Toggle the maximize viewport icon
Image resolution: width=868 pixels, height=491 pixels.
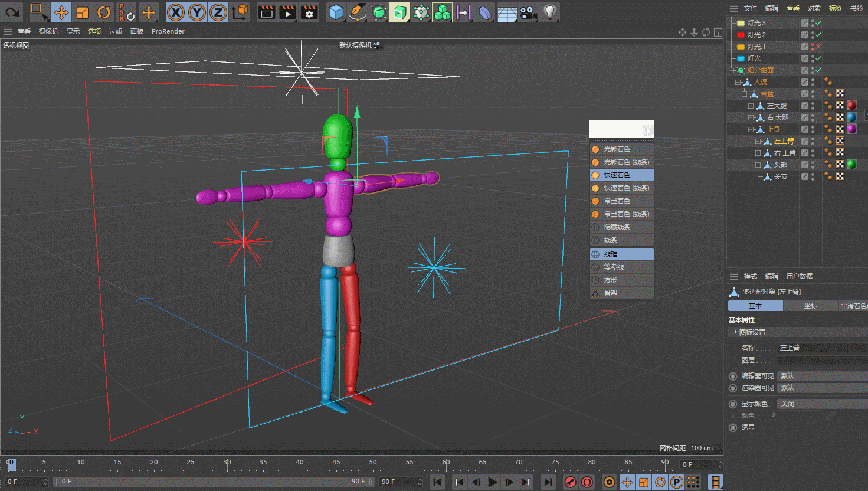pos(718,32)
